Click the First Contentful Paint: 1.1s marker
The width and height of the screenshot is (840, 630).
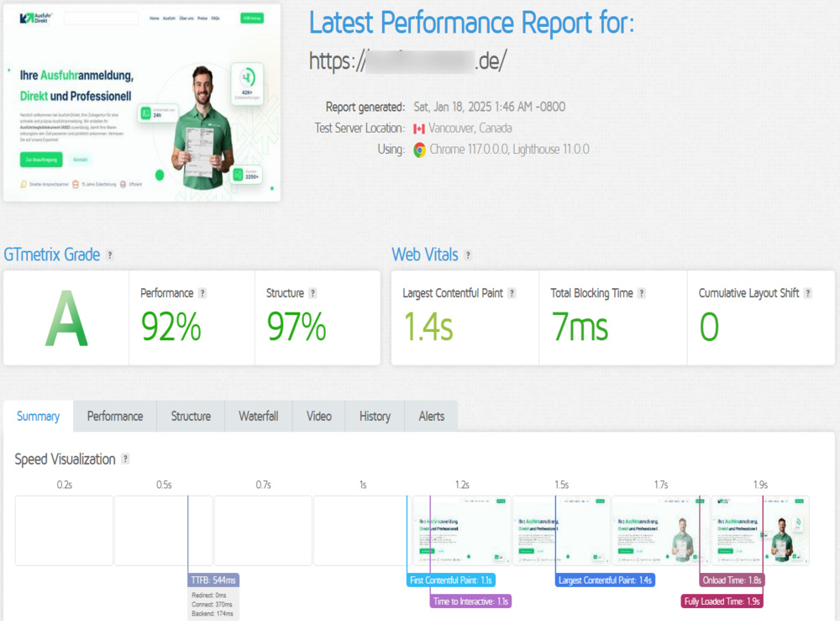coord(450,580)
